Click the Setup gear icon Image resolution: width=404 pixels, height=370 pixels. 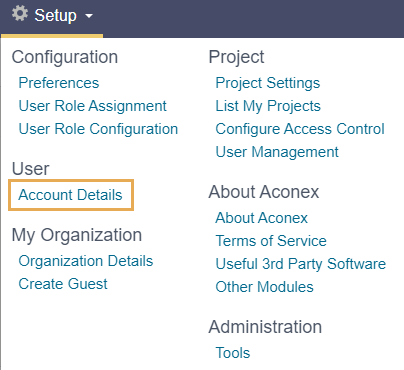pyautogui.click(x=20, y=14)
